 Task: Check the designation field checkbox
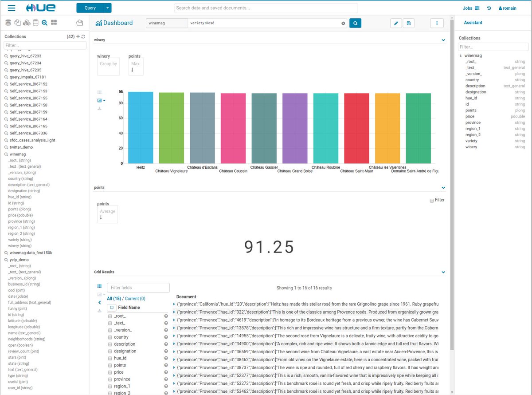(110, 351)
